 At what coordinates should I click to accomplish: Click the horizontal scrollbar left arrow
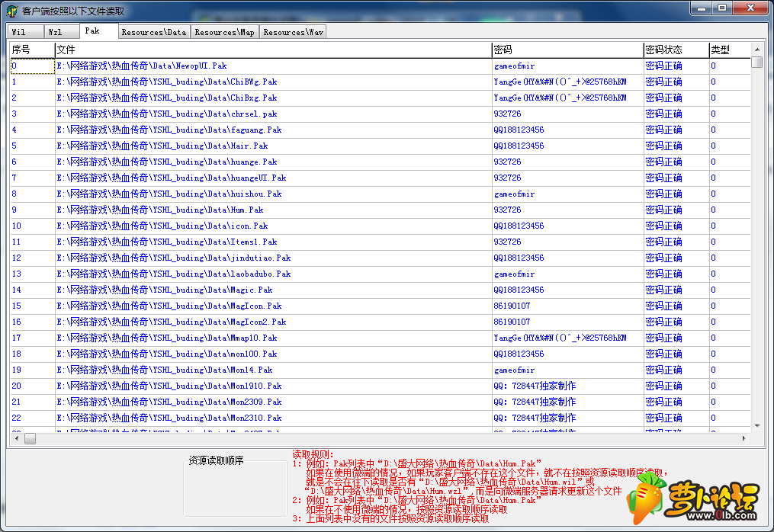click(17, 438)
